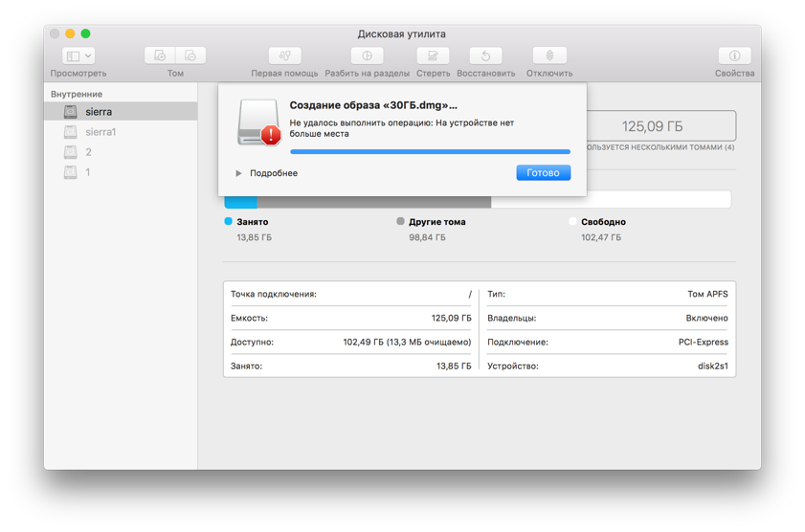Click the Восстановить toolbar label

coord(485,74)
